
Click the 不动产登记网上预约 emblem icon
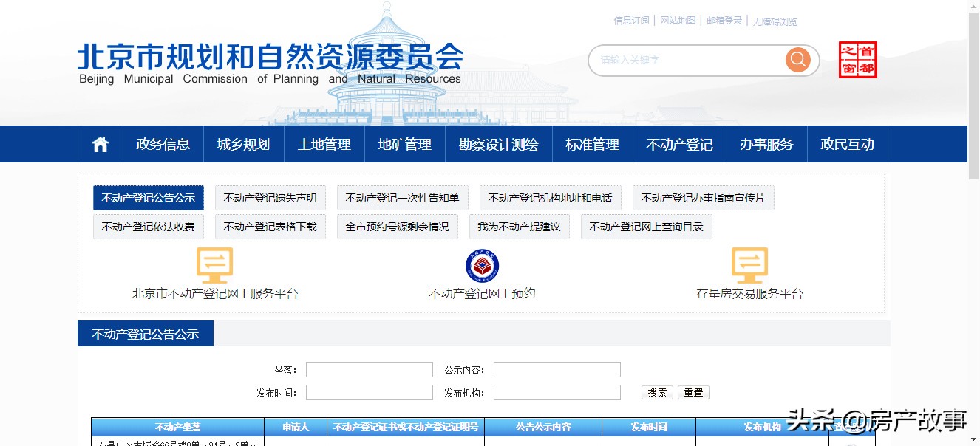tap(482, 266)
